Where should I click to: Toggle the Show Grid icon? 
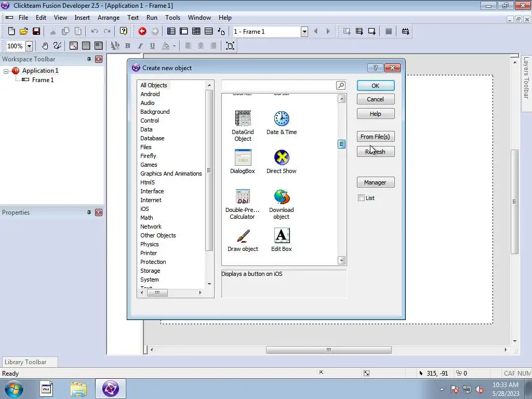tap(86, 46)
